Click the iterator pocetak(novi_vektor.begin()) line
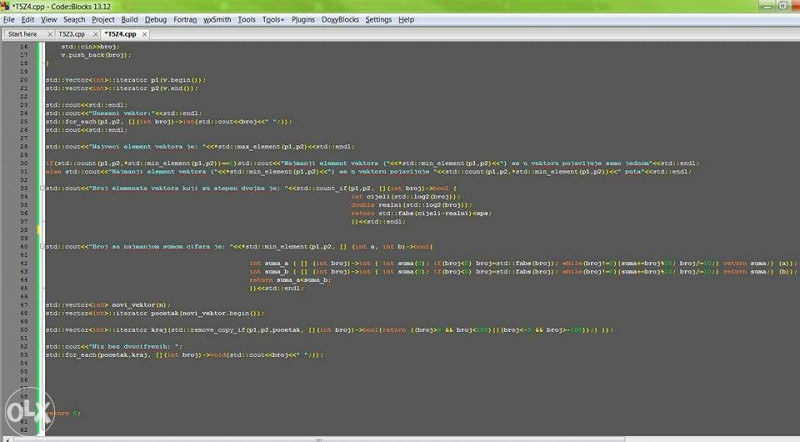800x442 pixels. [155, 313]
